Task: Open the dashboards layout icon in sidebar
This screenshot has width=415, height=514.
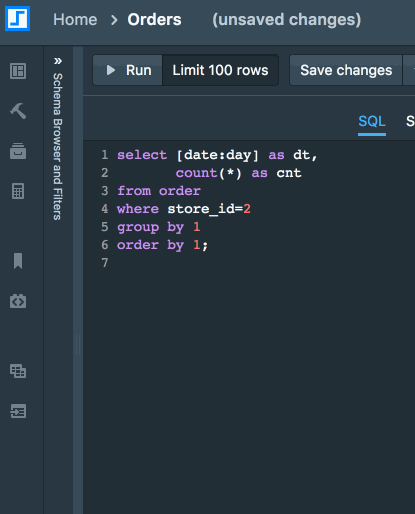Action: (18, 71)
